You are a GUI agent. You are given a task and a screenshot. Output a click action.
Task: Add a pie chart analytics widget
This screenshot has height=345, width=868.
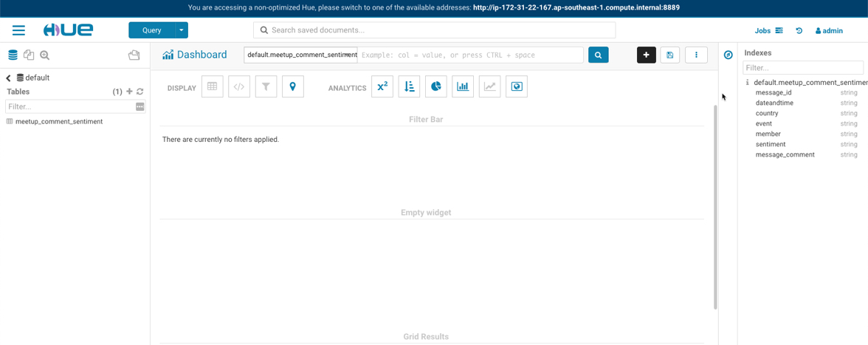[x=436, y=86]
